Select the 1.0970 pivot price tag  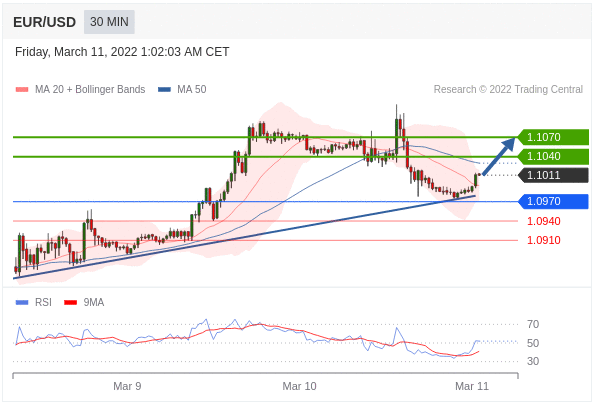553,201
